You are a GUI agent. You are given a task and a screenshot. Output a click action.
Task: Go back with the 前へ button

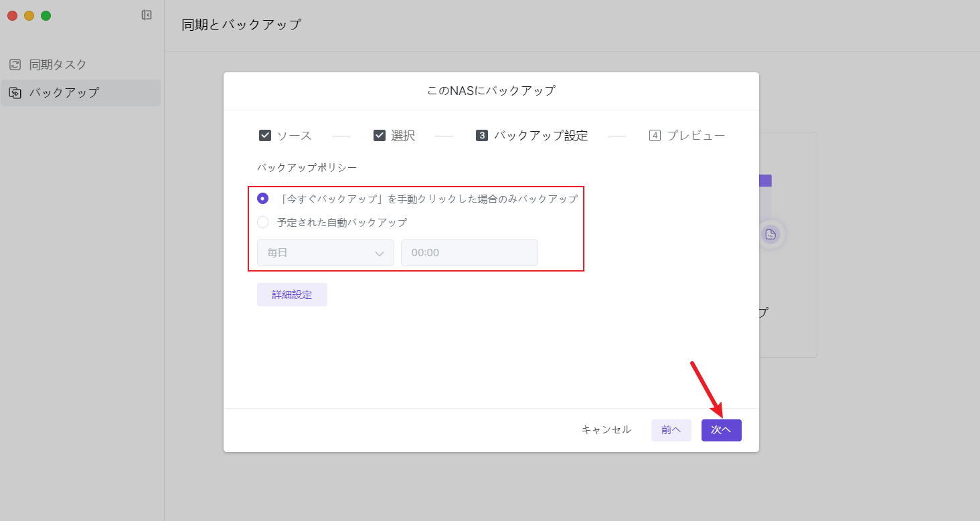pos(671,430)
